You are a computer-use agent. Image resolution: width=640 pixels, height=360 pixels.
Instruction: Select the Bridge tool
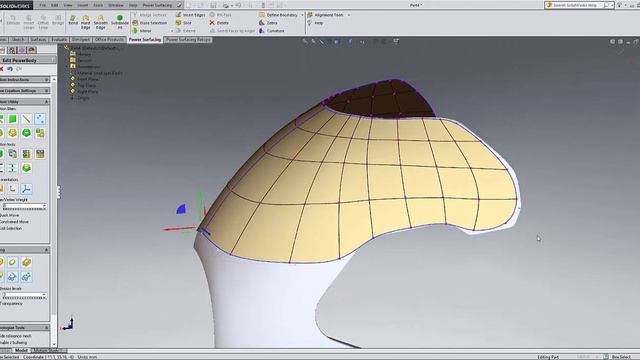[58, 20]
